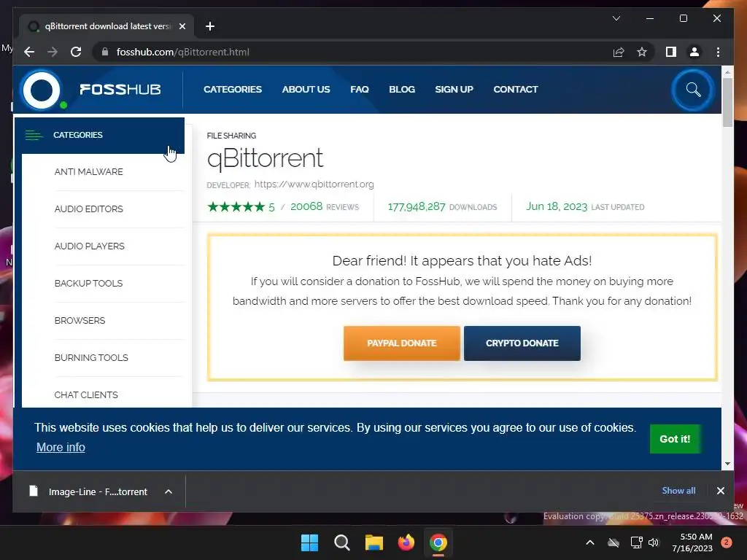747x560 pixels.
Task: Open Windows taskbar search
Action: [x=341, y=542]
